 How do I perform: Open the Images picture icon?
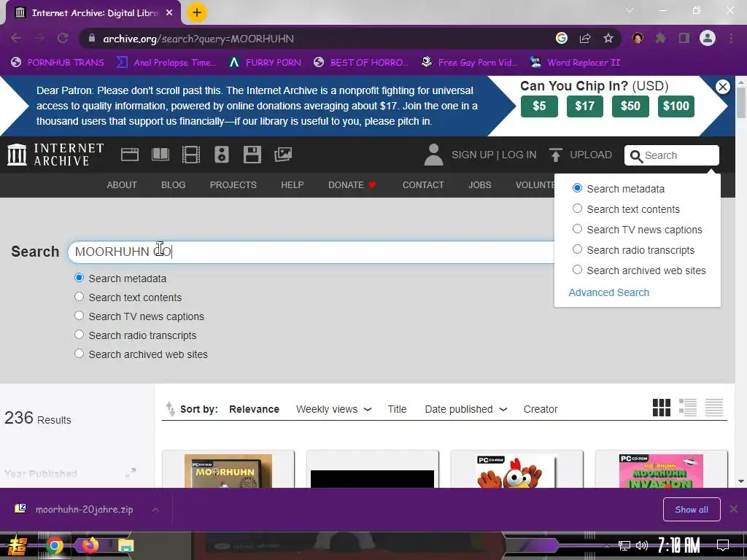pos(283,155)
